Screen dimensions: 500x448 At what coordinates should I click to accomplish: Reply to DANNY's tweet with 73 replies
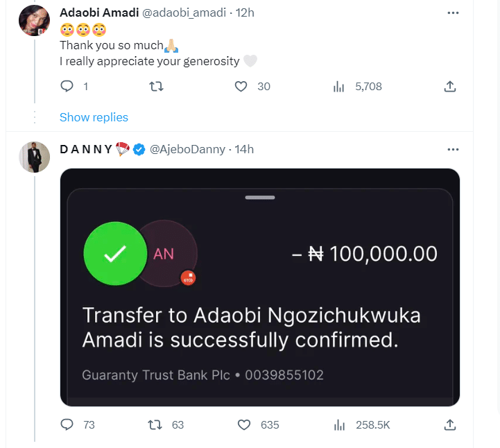tap(67, 424)
